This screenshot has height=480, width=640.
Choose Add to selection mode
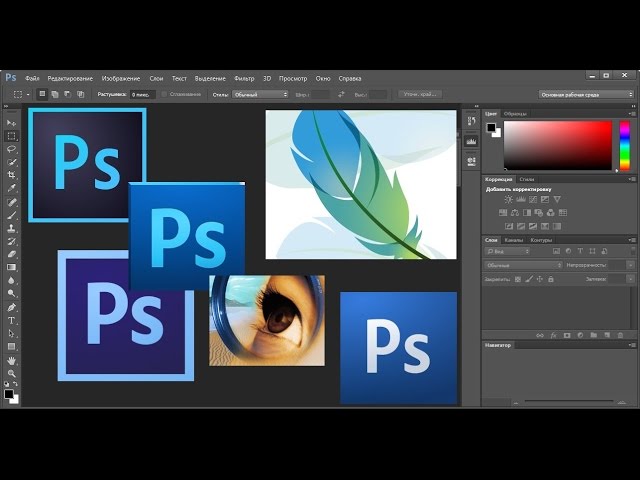55,94
